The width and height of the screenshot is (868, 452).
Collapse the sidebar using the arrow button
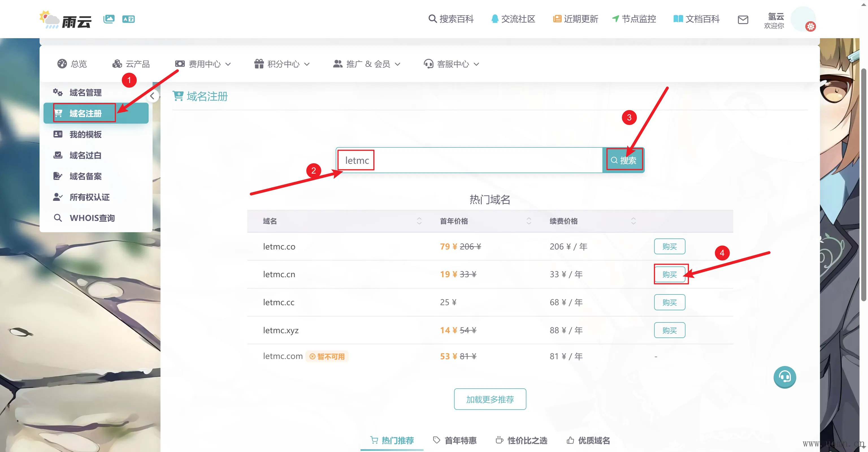click(152, 96)
